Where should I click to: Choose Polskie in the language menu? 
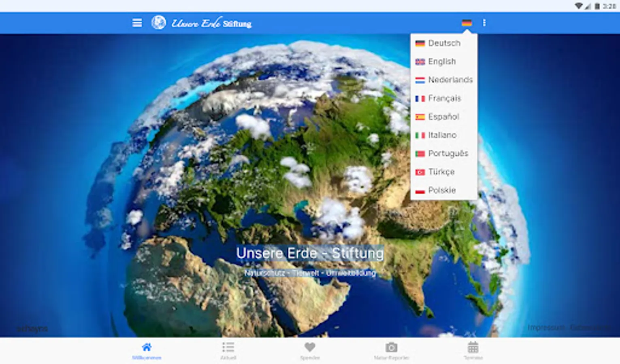click(444, 190)
